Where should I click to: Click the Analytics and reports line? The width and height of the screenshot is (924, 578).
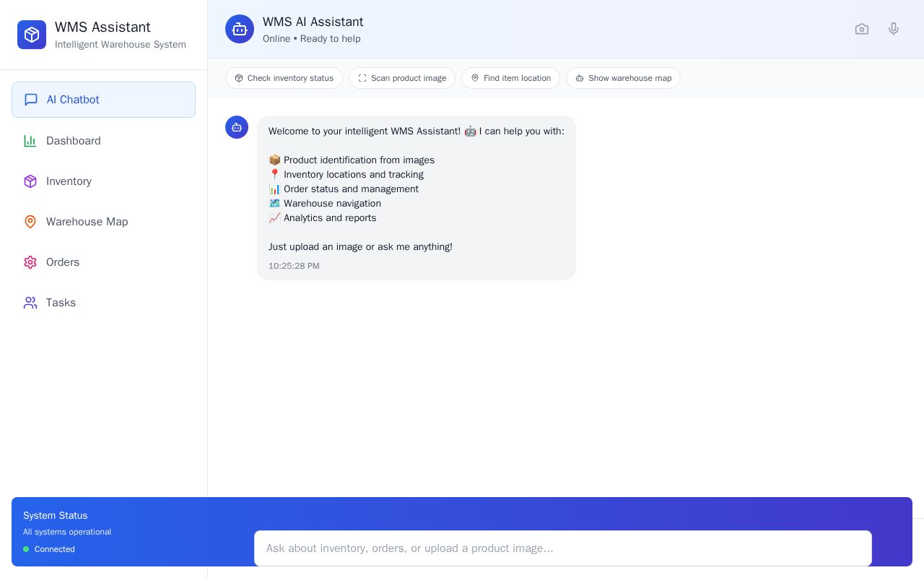click(x=323, y=217)
